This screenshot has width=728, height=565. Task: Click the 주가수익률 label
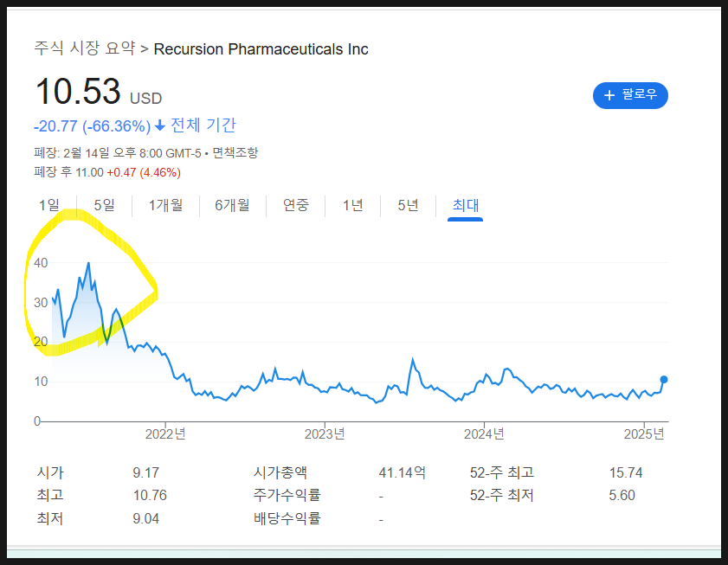287,496
